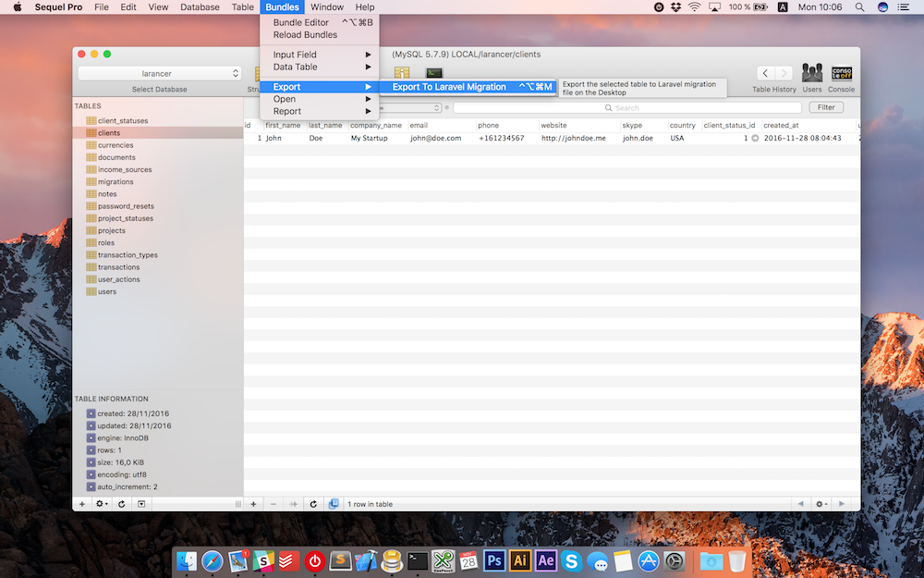Open the sidebar gear actions menu

tap(102, 504)
